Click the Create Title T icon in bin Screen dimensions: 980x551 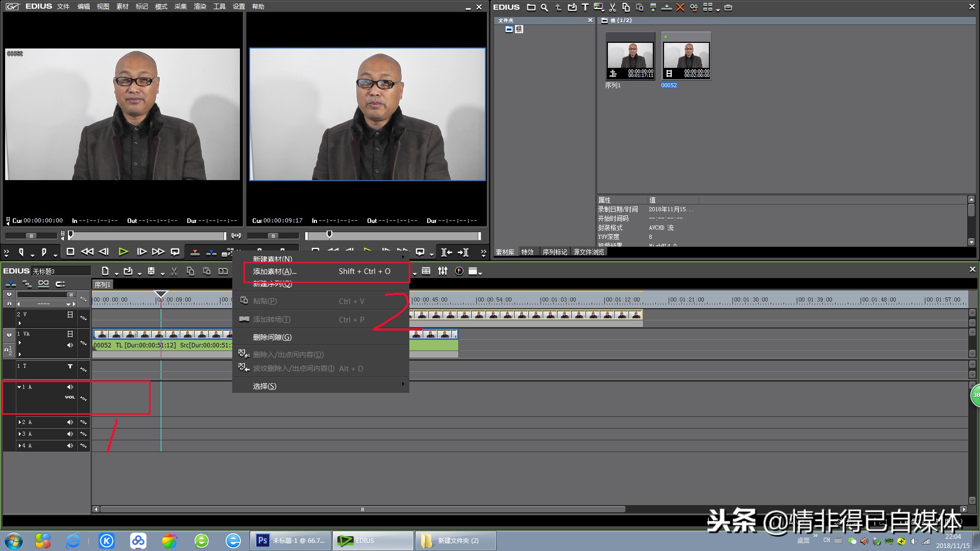(585, 7)
